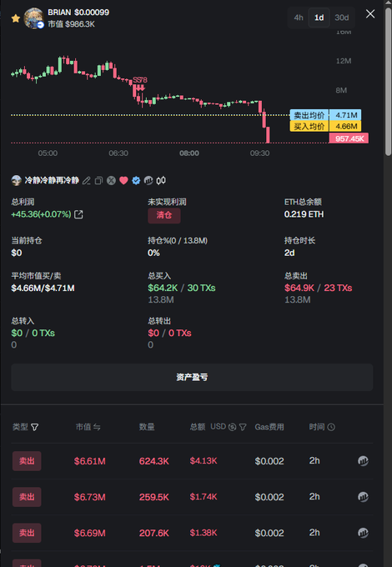Copy the wallet address

[x=98, y=180]
